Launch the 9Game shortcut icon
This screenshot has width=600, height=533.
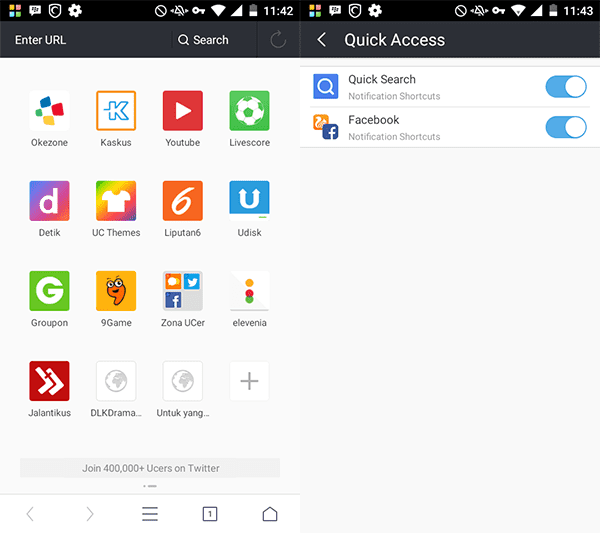pos(116,291)
